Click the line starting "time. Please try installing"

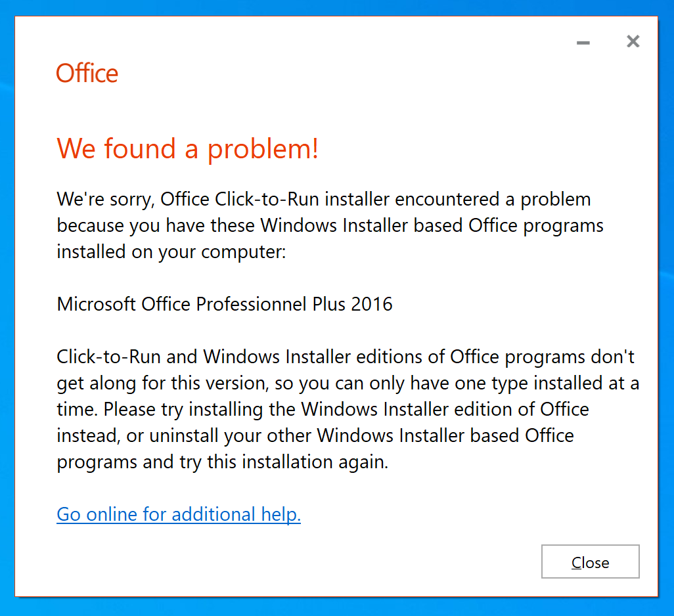(323, 409)
